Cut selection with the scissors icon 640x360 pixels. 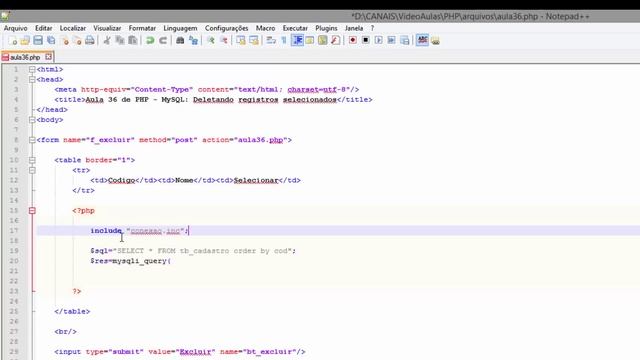pyautogui.click(x=107, y=40)
